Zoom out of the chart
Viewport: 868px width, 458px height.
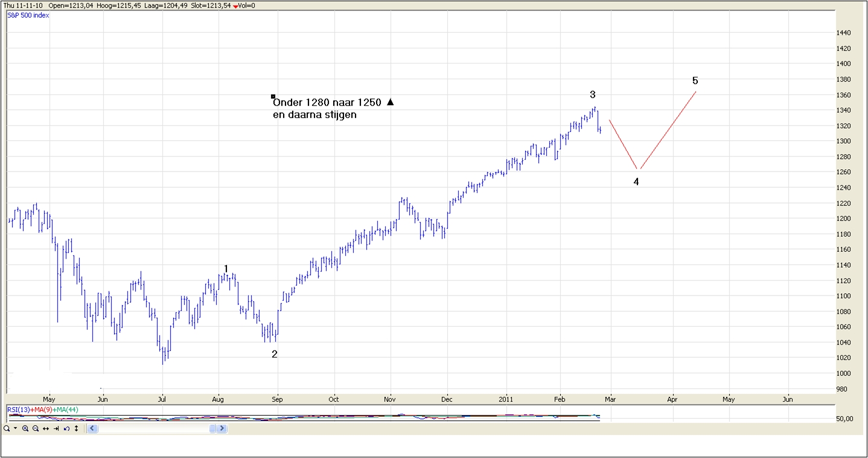pyautogui.click(x=36, y=428)
